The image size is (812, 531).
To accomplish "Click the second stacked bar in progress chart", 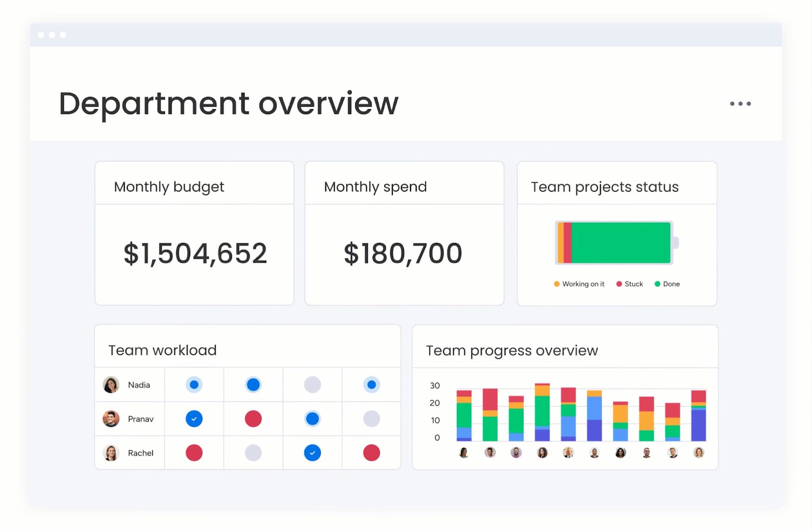I will (490, 415).
